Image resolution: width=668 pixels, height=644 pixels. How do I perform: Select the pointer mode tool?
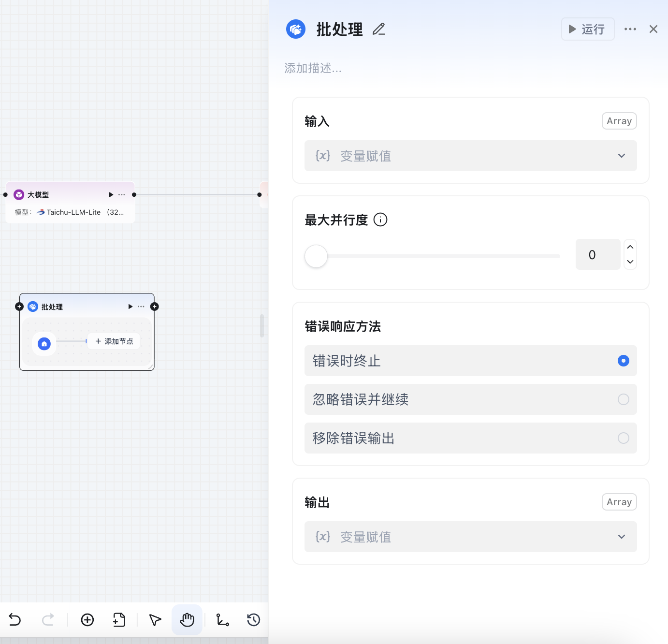[155, 619]
